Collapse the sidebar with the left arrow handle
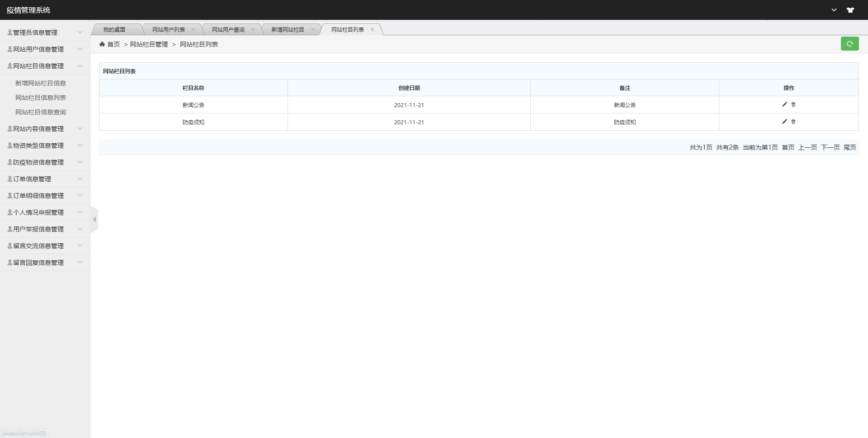The width and height of the screenshot is (868, 438). click(x=94, y=220)
